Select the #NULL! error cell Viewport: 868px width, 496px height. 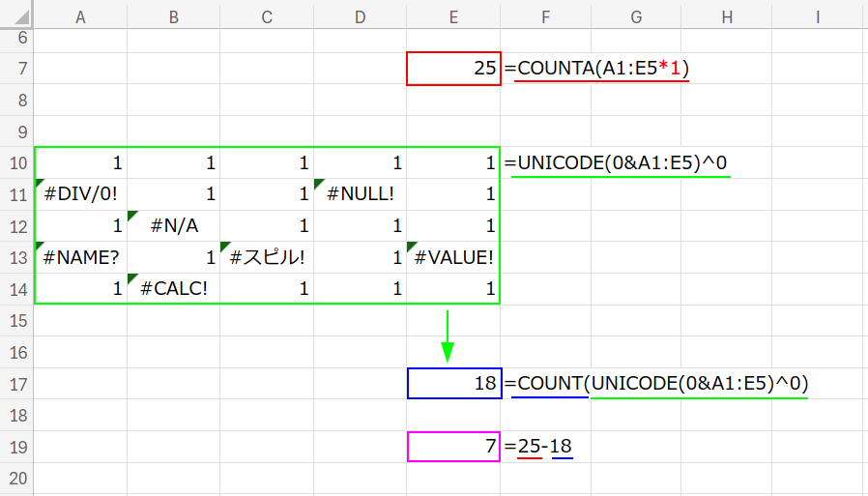[x=361, y=193]
